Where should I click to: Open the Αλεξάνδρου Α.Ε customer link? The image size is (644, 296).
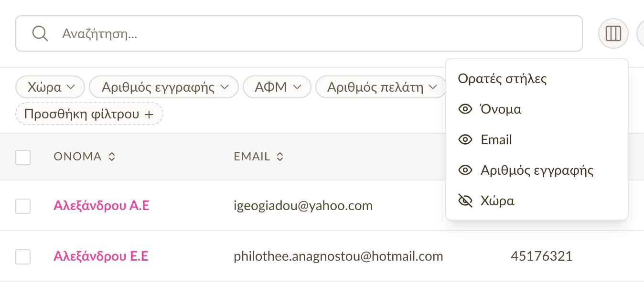coord(101,206)
